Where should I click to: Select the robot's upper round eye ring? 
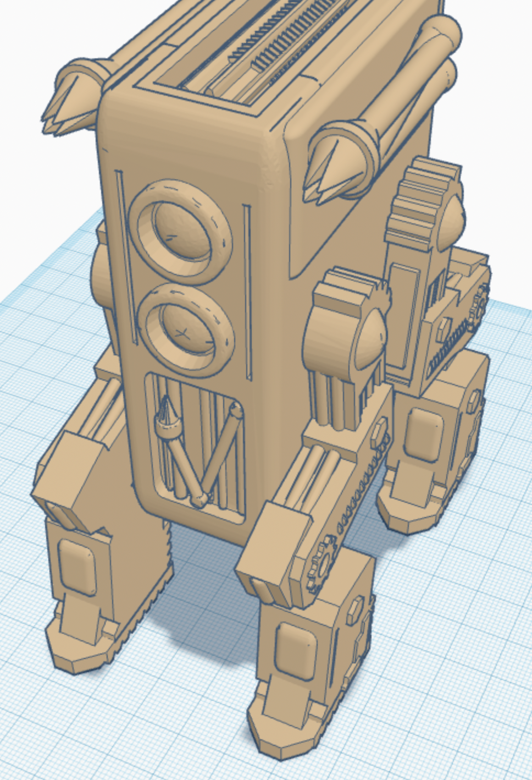[x=180, y=232]
